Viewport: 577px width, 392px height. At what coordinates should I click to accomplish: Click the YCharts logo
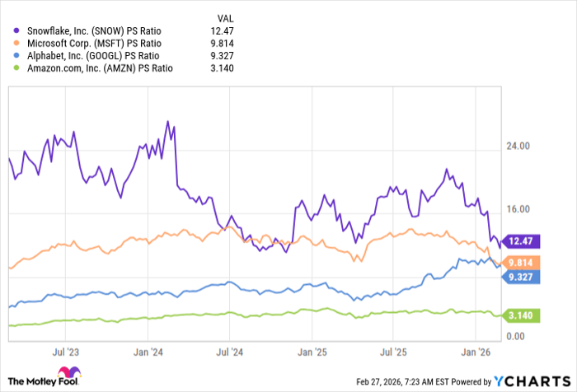pos(534,380)
